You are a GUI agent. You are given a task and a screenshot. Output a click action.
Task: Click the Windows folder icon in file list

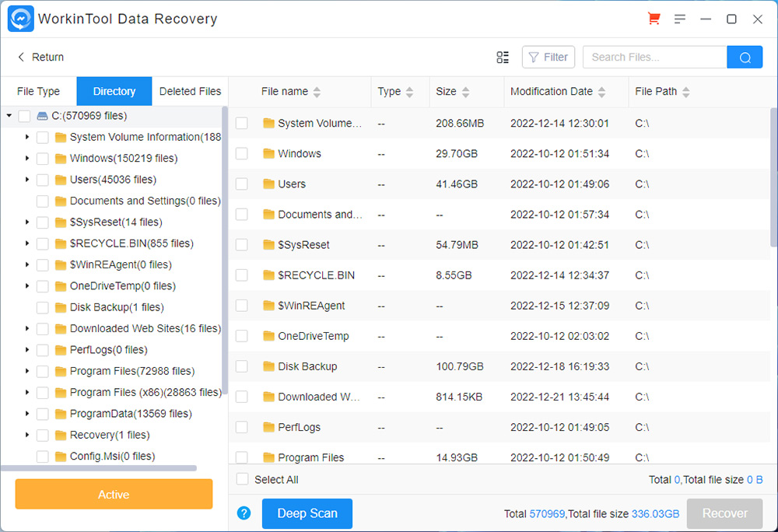pyautogui.click(x=268, y=154)
